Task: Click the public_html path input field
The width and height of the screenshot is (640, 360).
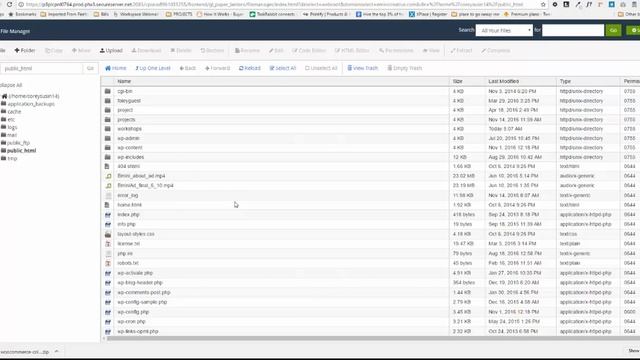Action: coord(41,68)
